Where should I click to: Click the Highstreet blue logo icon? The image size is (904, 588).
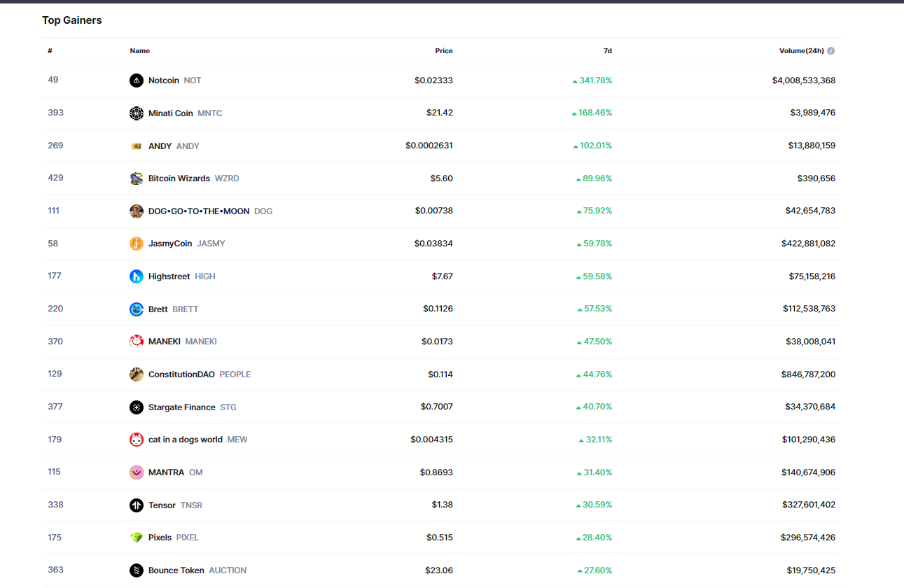[137, 276]
